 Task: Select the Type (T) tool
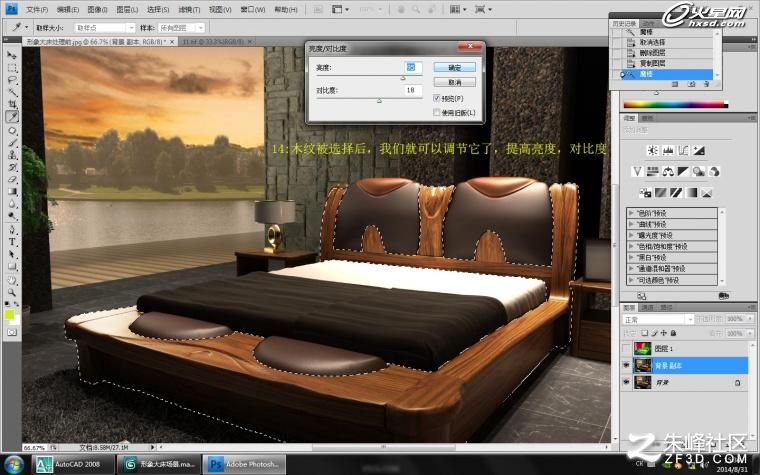(12, 242)
